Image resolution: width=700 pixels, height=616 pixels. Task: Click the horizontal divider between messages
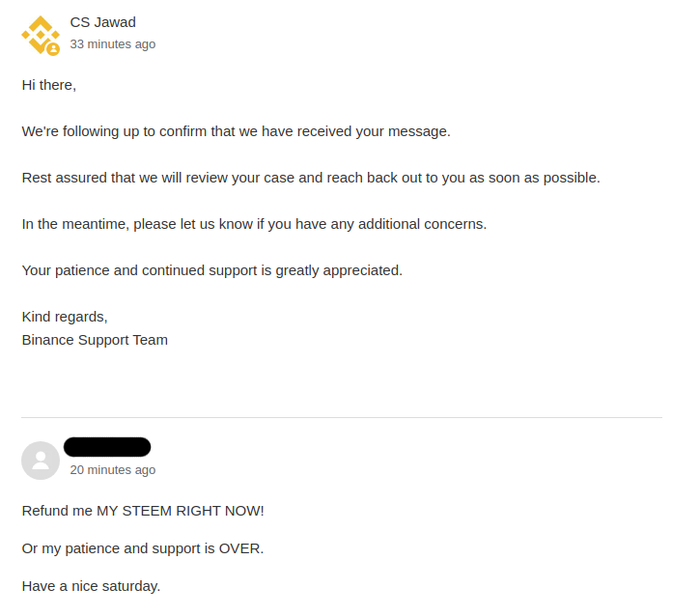(342, 418)
